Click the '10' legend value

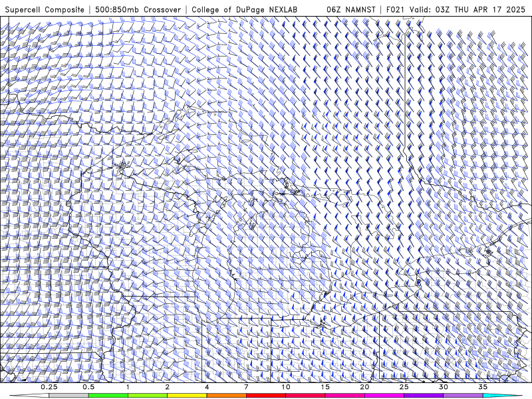[286, 387]
